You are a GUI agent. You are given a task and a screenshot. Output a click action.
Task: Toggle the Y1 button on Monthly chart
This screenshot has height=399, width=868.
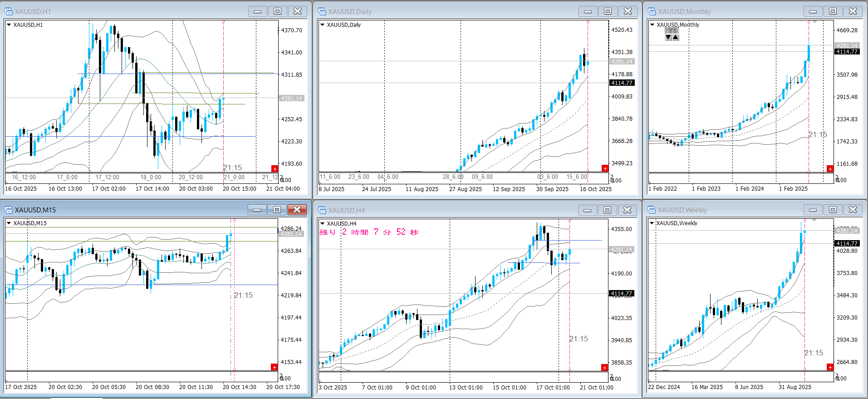pyautogui.click(x=672, y=30)
